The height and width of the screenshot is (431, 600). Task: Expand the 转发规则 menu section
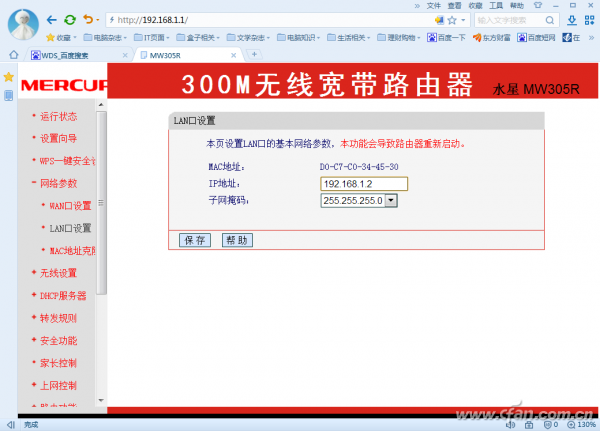(x=59, y=318)
